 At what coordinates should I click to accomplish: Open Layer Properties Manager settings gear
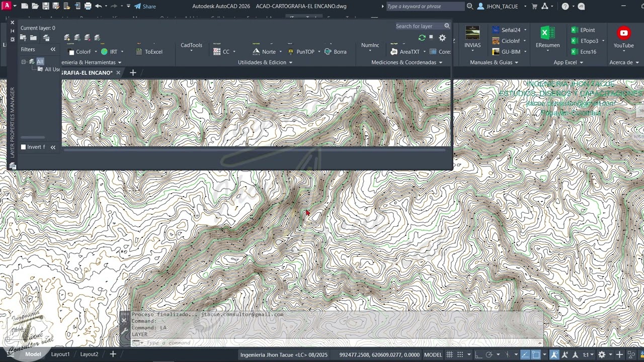tap(442, 38)
